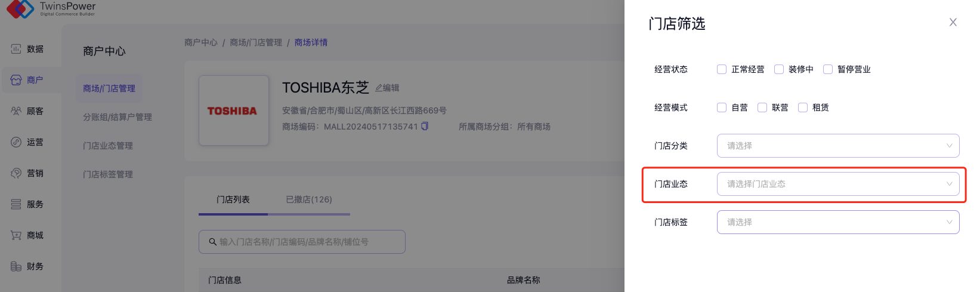Switch to the 已撤店(126) tab
Image resolution: width=980 pixels, height=292 pixels.
pos(308,199)
